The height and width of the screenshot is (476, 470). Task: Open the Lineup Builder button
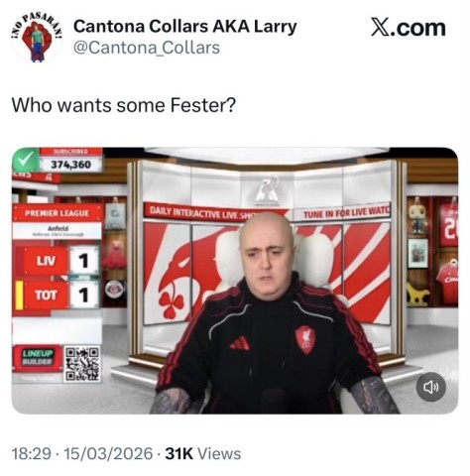click(38, 358)
